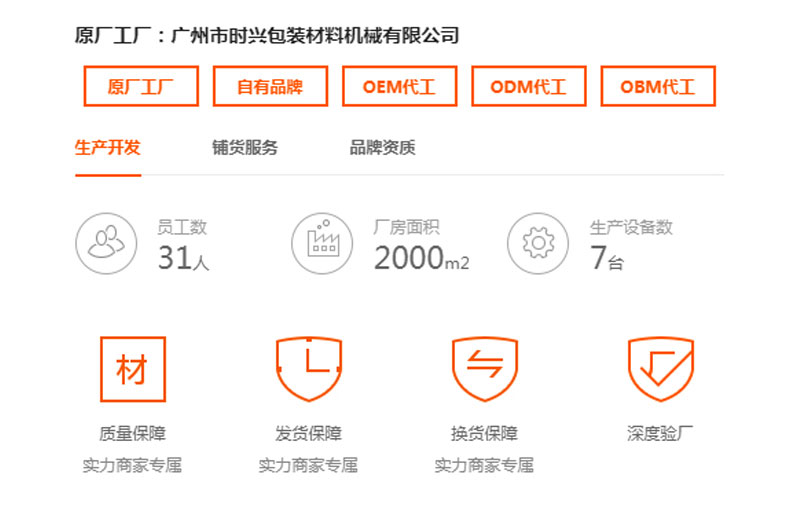Click the checkmark shield factory inspection icon
Image resolution: width=790 pixels, height=517 pixels.
pyautogui.click(x=661, y=369)
